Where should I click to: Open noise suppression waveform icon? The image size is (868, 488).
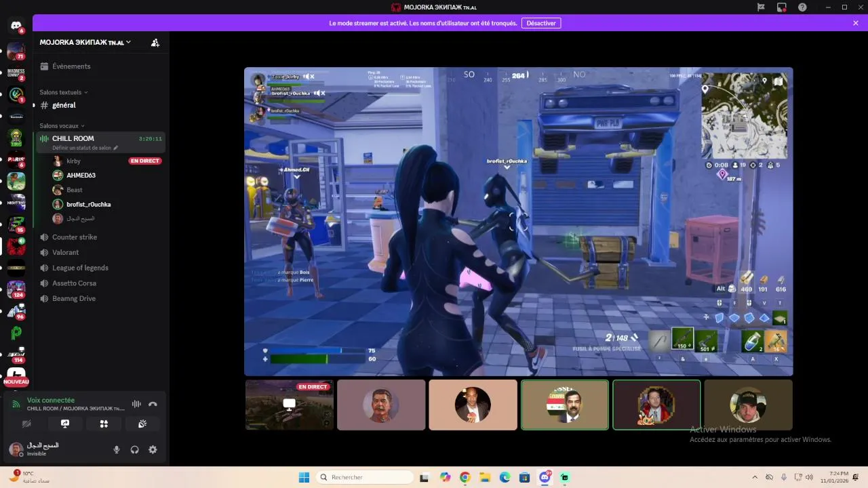click(136, 404)
